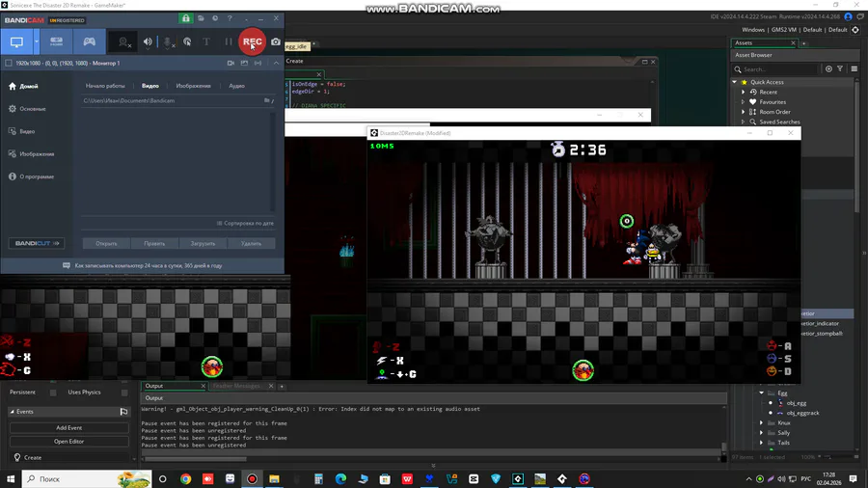Toggle Bandicam webcam overlay

(124, 42)
